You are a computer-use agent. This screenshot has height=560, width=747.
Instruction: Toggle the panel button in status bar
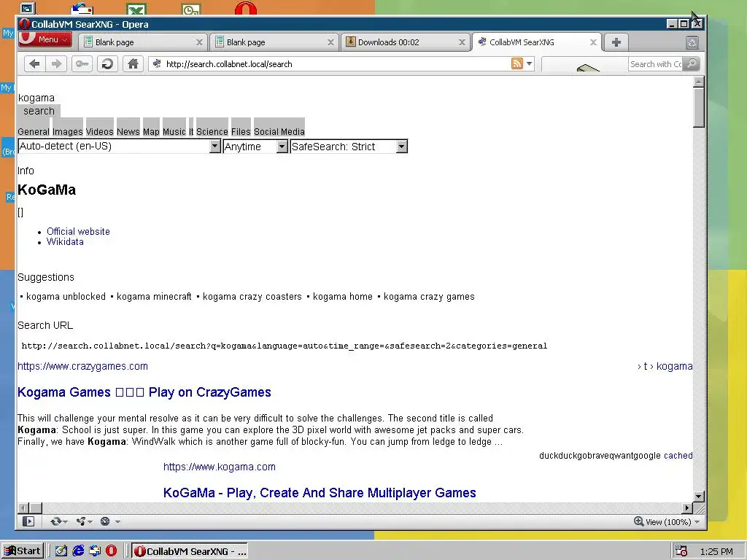(x=28, y=521)
